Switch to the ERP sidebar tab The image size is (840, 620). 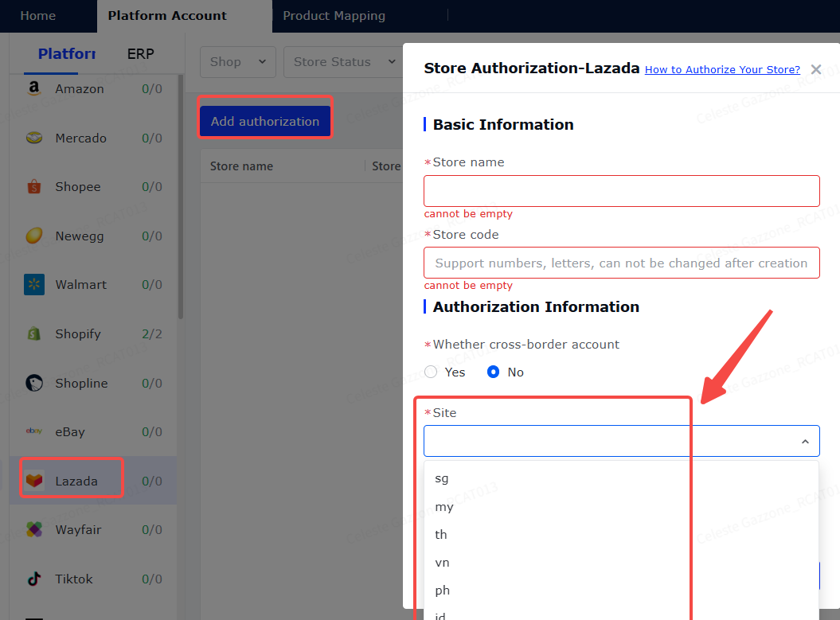[140, 54]
